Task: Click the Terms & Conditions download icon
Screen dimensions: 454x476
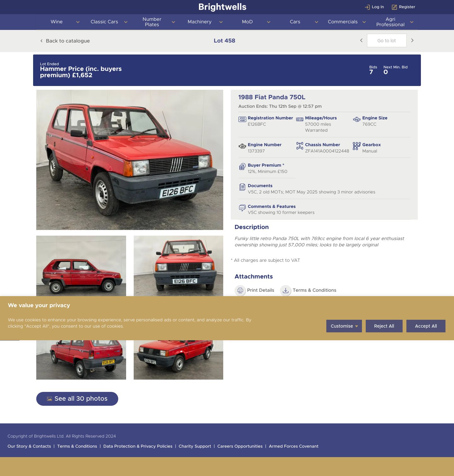Action: point(286,290)
